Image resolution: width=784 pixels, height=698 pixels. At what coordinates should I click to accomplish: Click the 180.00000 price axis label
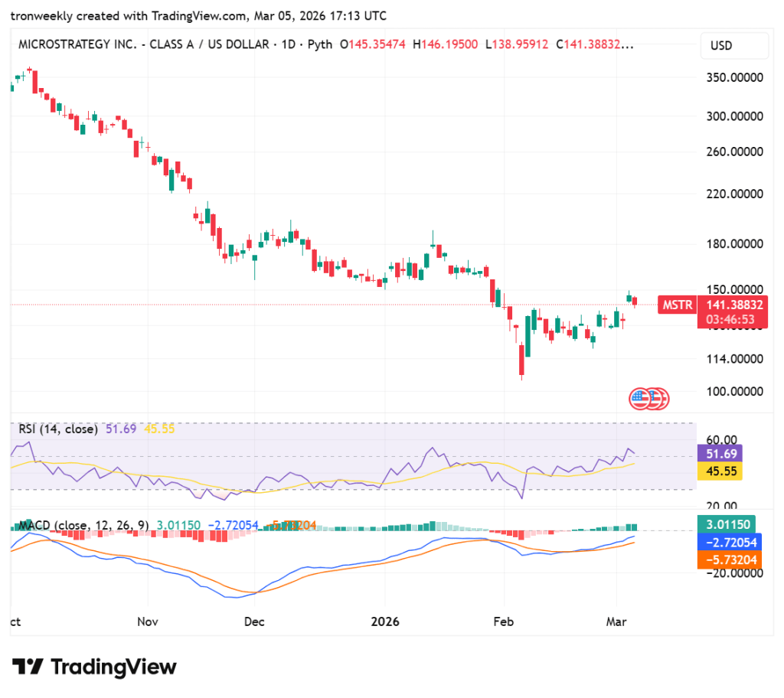coord(734,244)
